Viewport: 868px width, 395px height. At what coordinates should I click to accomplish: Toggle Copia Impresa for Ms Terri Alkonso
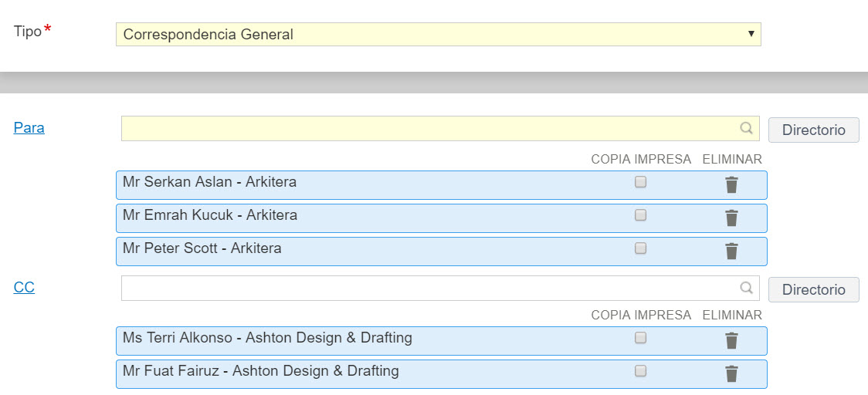640,338
